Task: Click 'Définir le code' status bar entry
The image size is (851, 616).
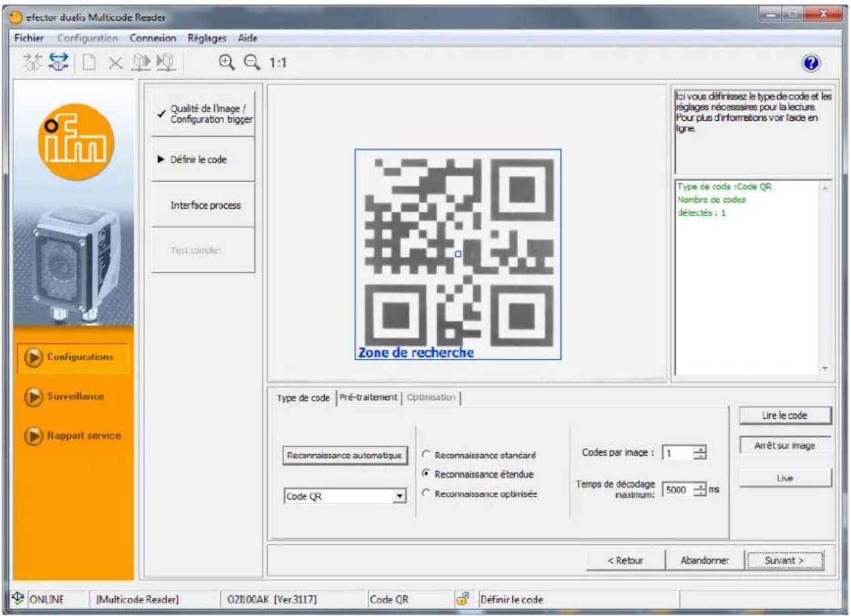Action: [512, 599]
